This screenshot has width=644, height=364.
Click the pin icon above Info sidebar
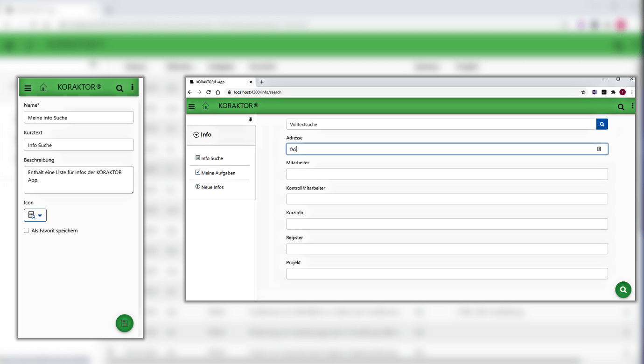tap(250, 120)
